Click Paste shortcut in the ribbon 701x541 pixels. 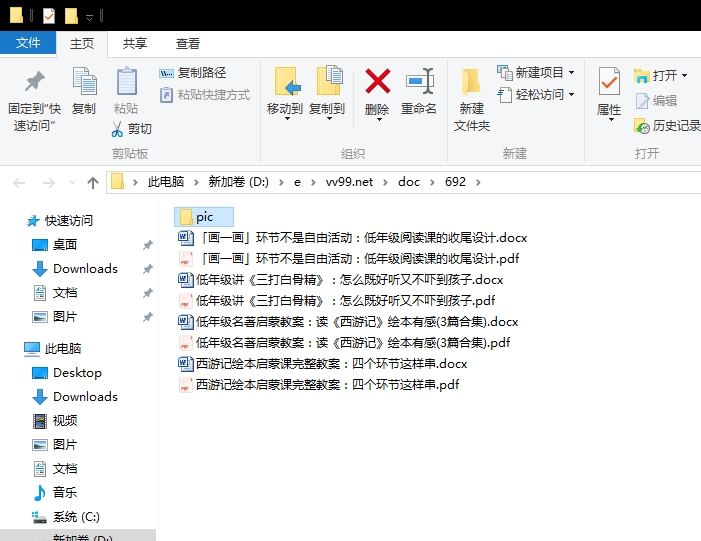coord(205,95)
